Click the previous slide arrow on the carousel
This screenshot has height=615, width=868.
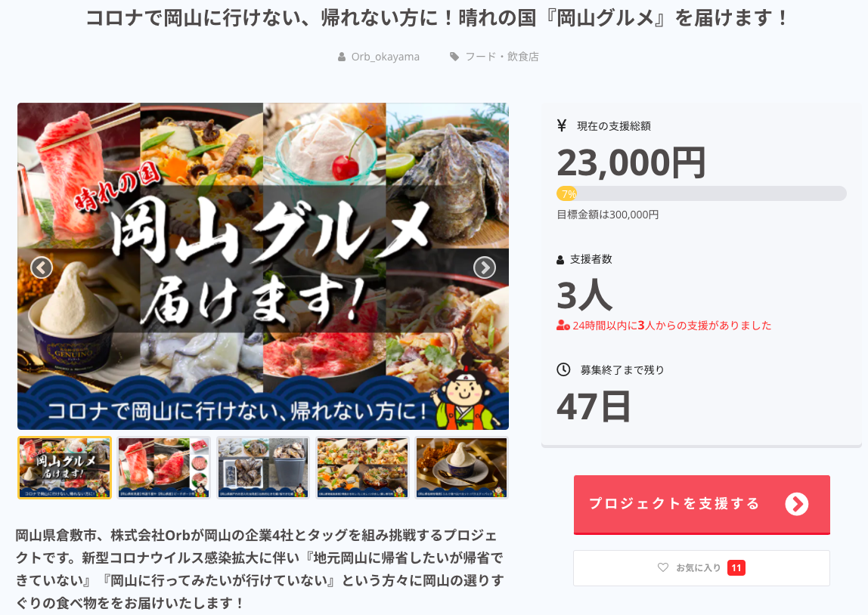42,267
